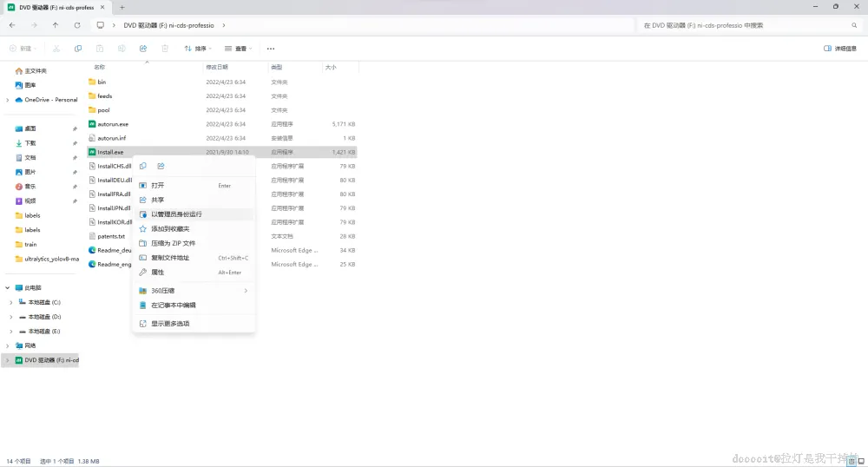Choose 在记事本中编辑 from the context menu
Image resolution: width=868 pixels, height=467 pixels.
pos(194,305)
